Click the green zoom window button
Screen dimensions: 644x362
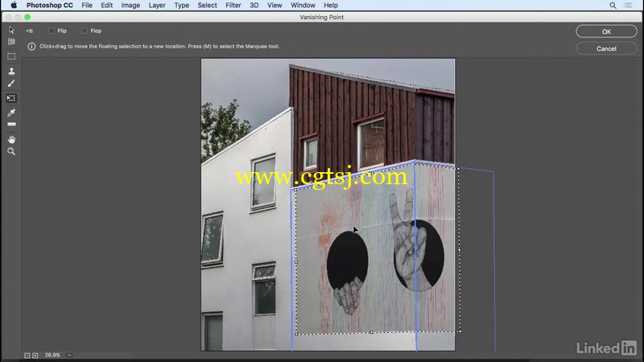tap(27, 17)
